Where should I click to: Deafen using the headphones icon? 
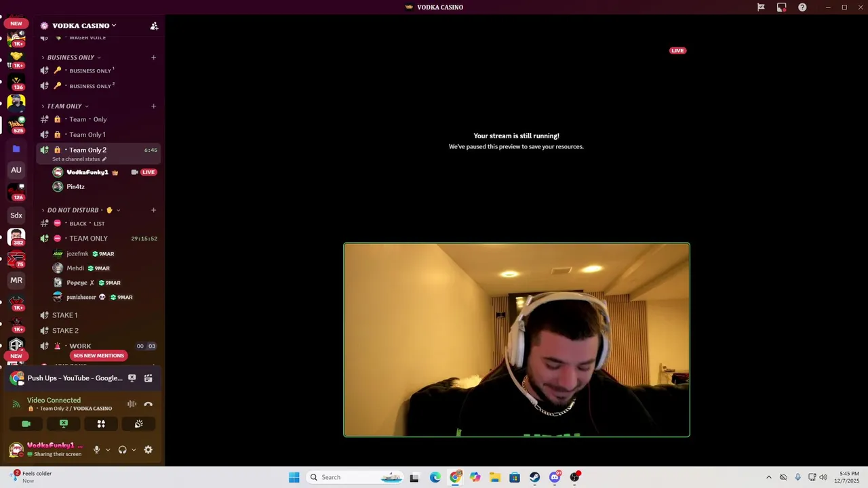click(122, 449)
